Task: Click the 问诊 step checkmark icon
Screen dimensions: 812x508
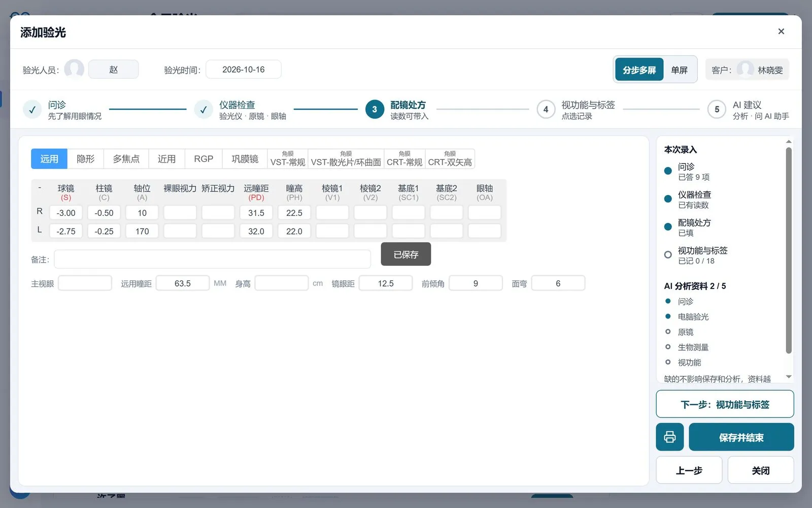Action: 32,109
